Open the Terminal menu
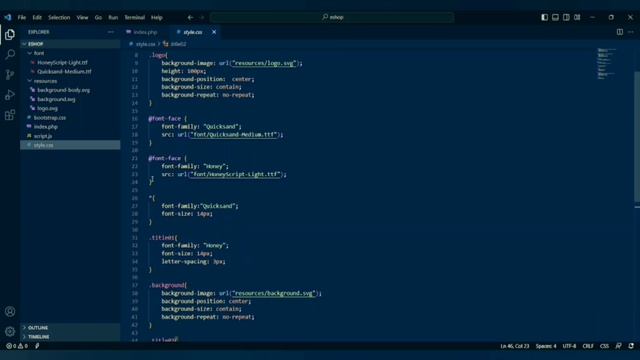The height and width of the screenshot is (360, 640). 135,17
